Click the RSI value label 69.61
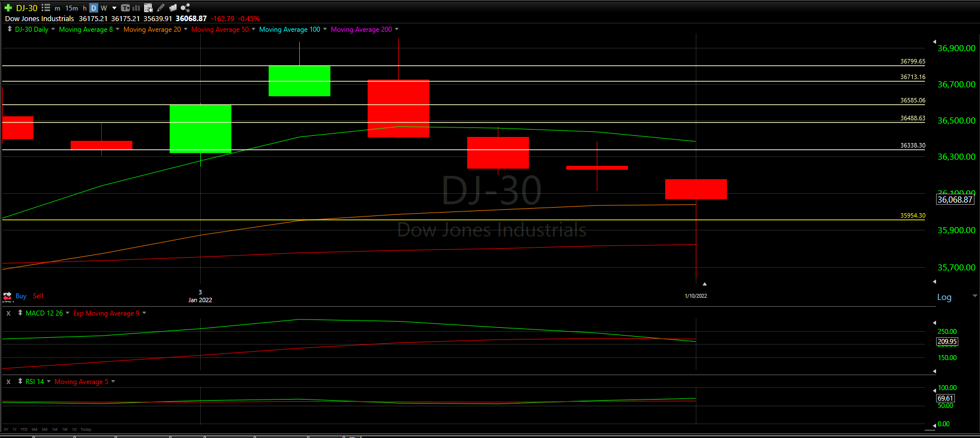This screenshot has height=438, width=980. pyautogui.click(x=946, y=398)
